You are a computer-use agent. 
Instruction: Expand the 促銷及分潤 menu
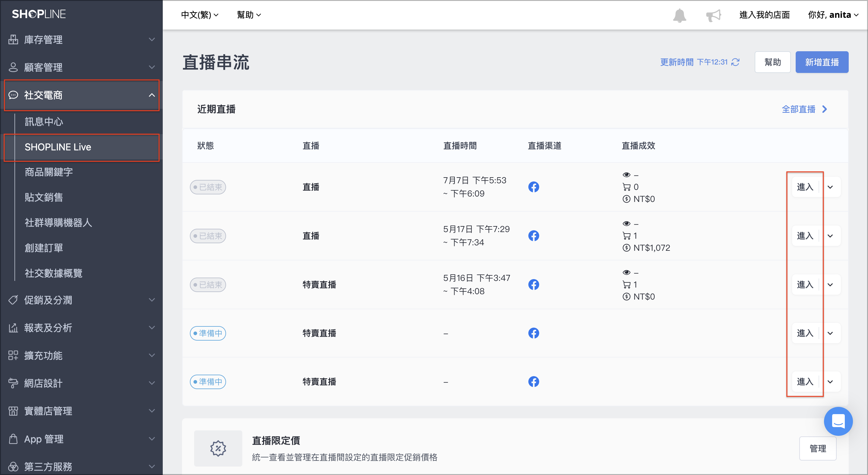pos(152,300)
